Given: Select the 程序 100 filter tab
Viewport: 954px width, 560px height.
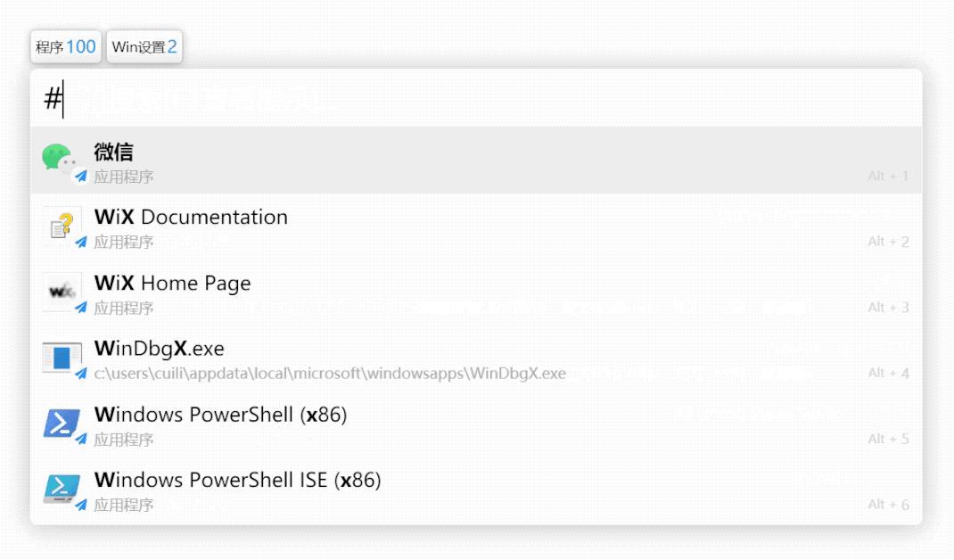Looking at the screenshot, I should coord(66,47).
